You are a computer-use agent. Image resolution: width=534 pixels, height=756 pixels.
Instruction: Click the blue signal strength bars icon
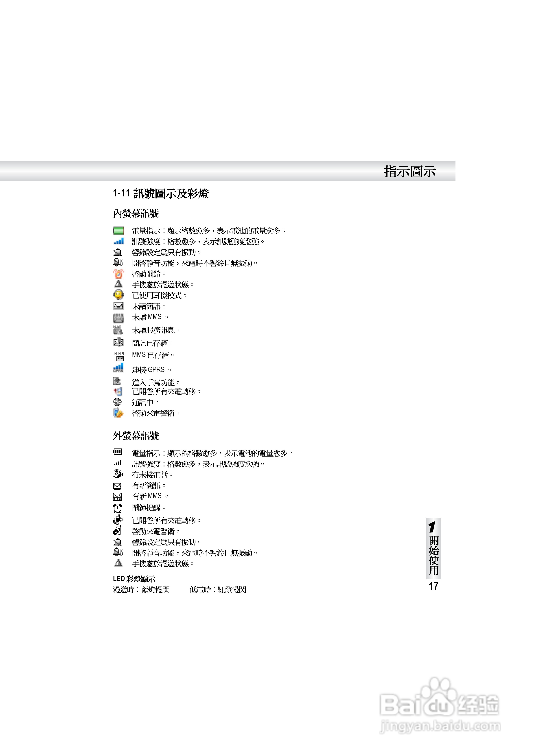coord(118,241)
